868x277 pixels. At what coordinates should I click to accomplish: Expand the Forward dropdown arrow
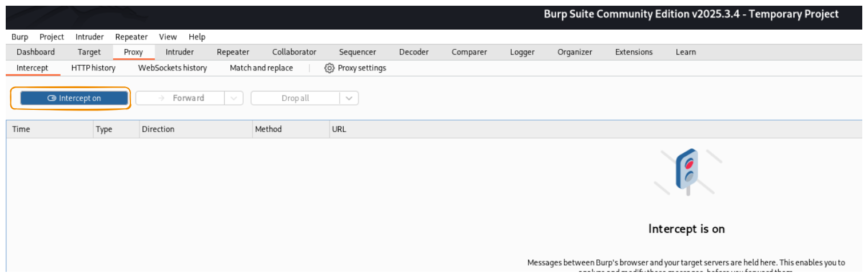pos(234,98)
